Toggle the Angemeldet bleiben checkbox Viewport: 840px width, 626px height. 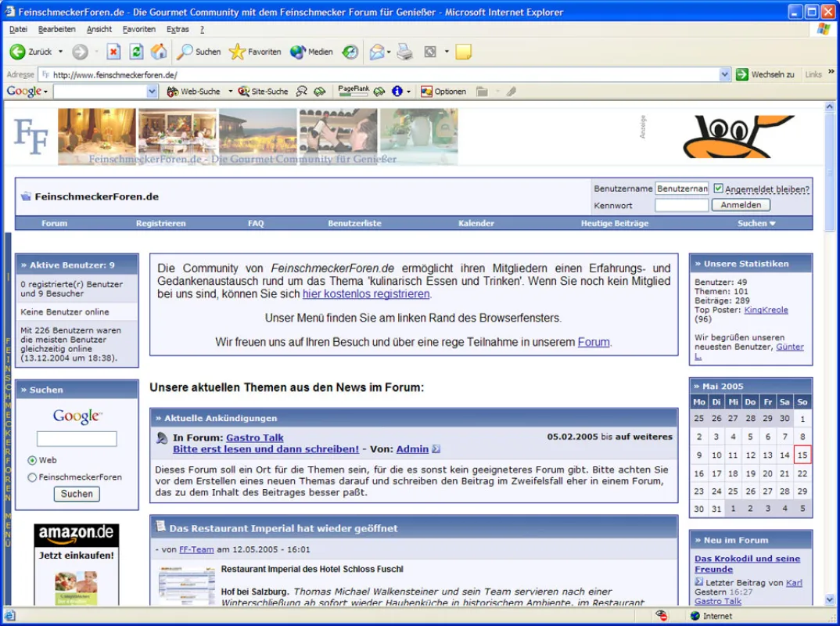pos(718,189)
